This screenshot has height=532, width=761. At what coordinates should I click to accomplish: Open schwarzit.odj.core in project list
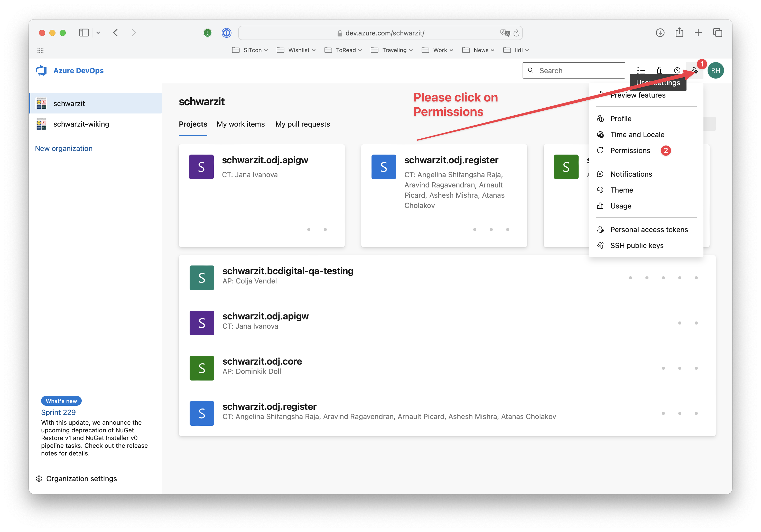pyautogui.click(x=262, y=362)
